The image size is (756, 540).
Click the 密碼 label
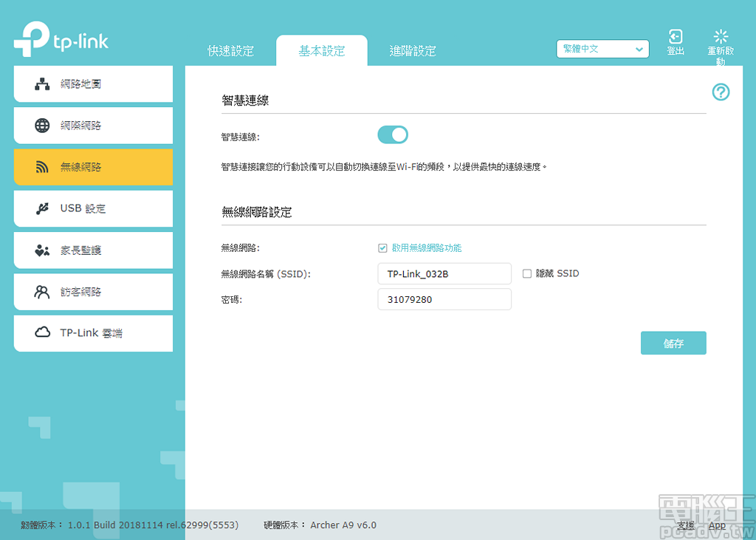tap(232, 300)
